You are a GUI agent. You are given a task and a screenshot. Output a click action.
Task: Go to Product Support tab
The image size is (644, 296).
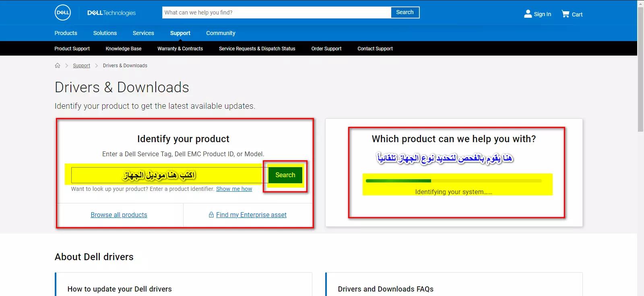tap(72, 48)
